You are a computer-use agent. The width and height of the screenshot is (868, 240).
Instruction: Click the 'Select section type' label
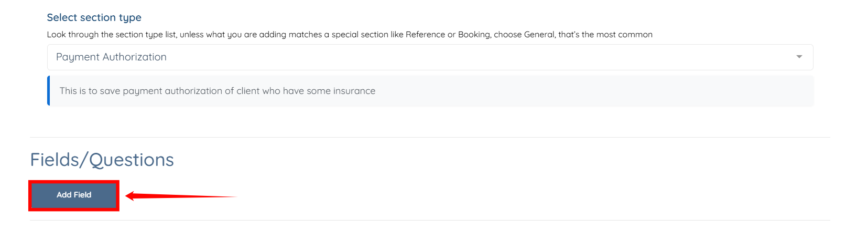pos(94,17)
